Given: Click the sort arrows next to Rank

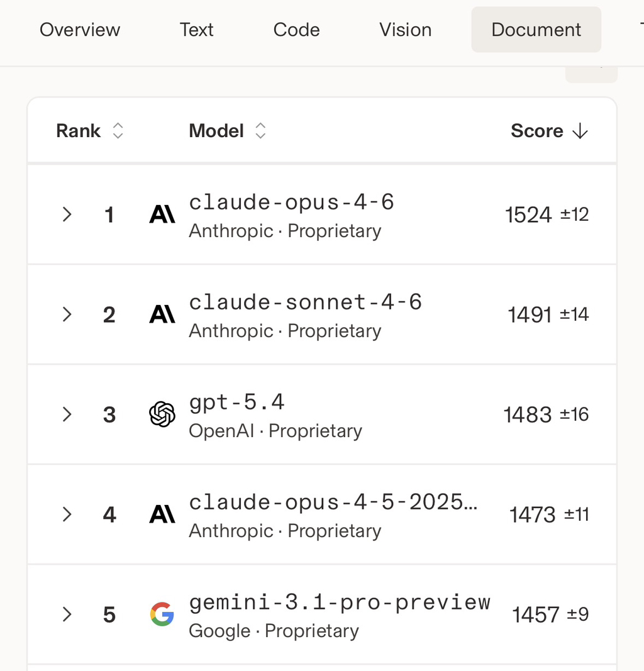Looking at the screenshot, I should 118,131.
